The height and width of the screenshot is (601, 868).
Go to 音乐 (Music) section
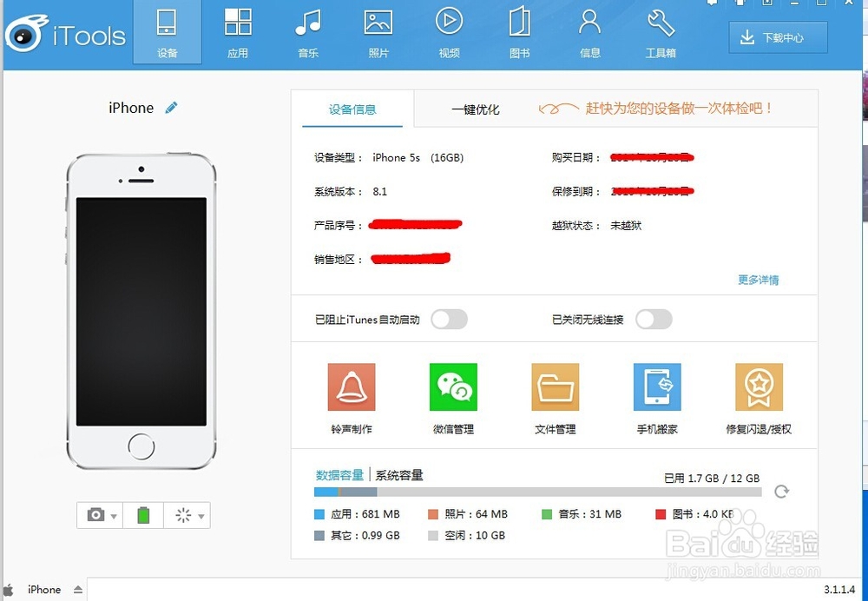click(308, 32)
